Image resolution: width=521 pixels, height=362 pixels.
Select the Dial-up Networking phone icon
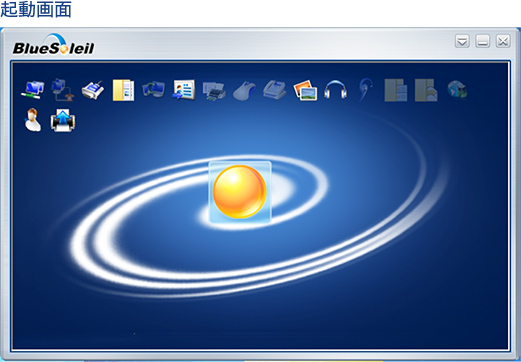[x=63, y=90]
